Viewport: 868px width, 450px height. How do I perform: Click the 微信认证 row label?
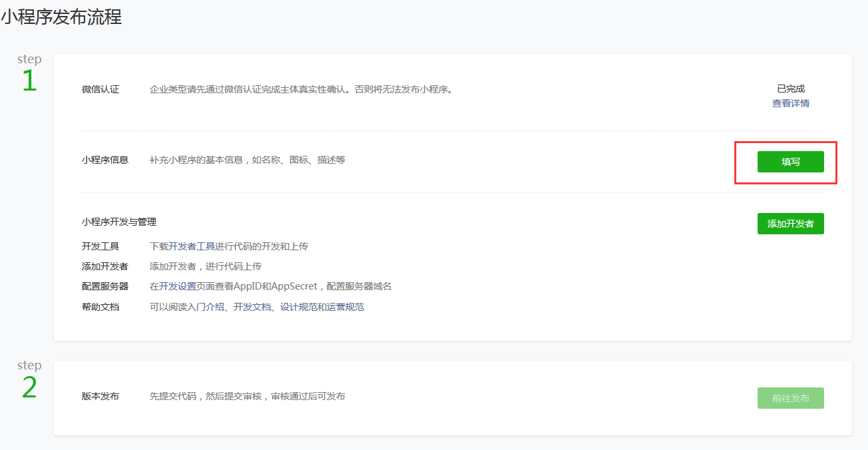[100, 89]
